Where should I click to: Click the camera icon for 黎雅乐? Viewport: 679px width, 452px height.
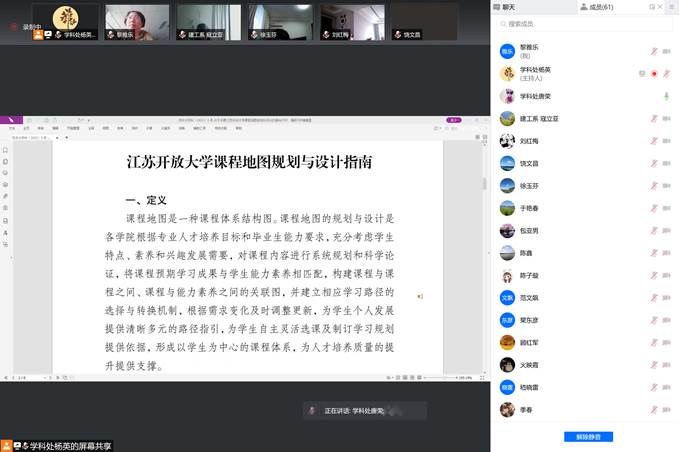click(x=666, y=52)
